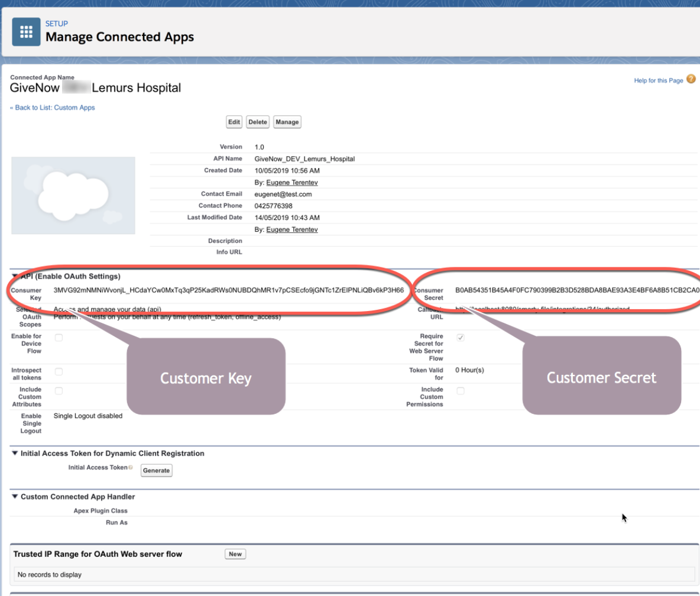Collapse the Initial Access Token for Dynamic Client Registration section
The image size is (700, 596).
pos(15,453)
